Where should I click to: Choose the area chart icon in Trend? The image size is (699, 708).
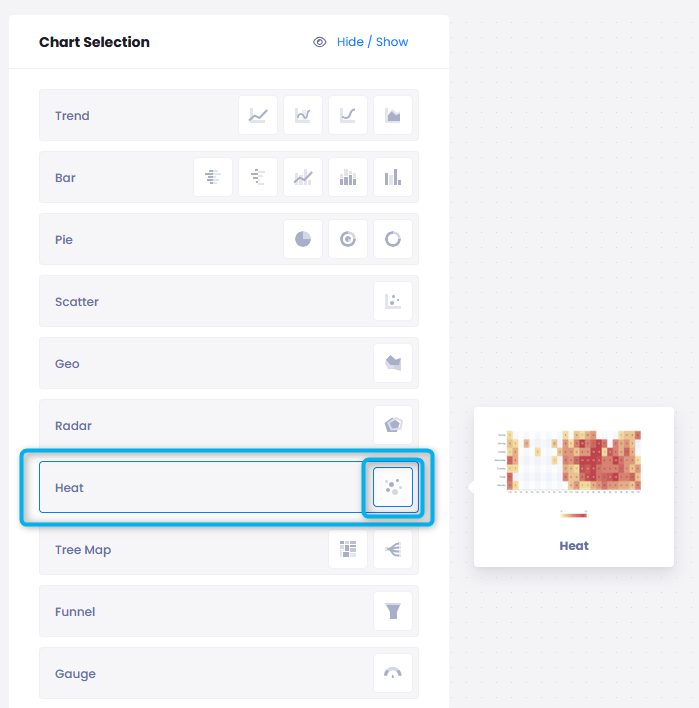393,116
